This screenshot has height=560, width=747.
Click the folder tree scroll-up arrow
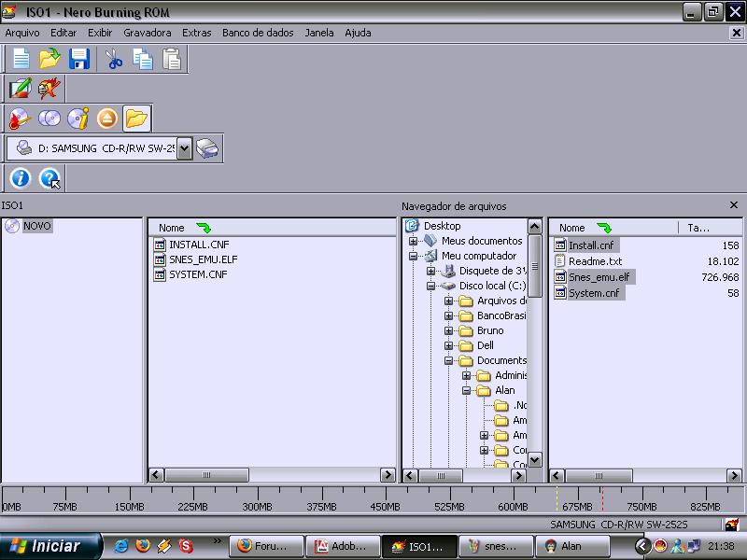tap(534, 227)
